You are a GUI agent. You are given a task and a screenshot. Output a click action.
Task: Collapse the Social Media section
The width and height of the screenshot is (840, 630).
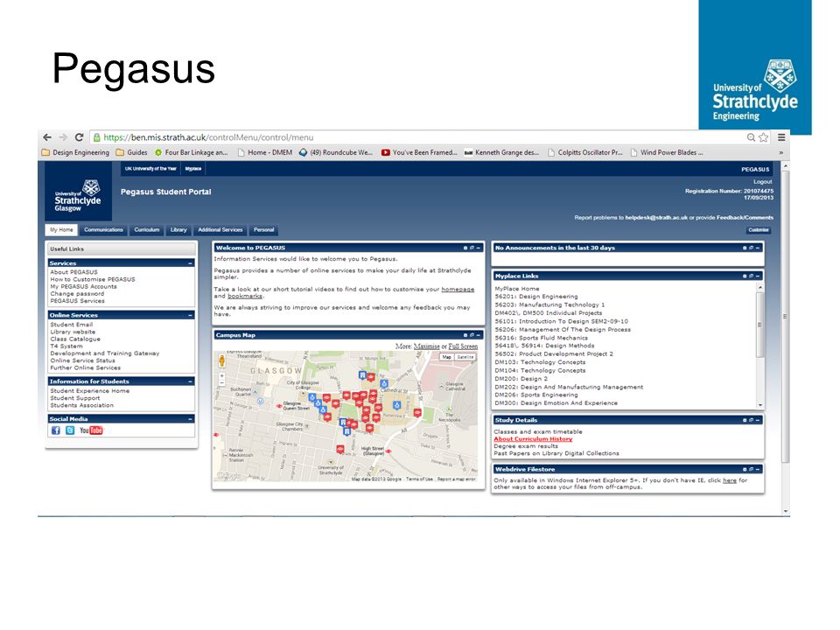(x=190, y=419)
